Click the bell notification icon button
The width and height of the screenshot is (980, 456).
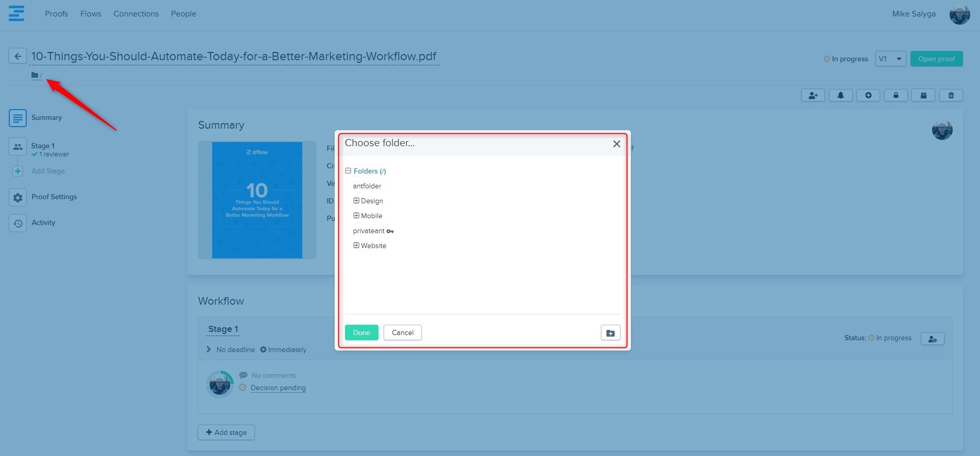click(x=840, y=95)
